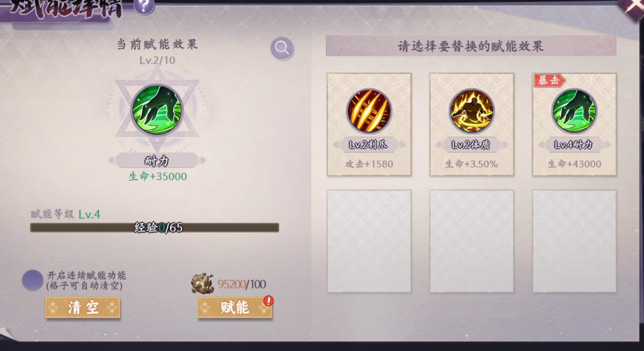Select the Lv.4耐力 green claw icon

click(x=574, y=111)
